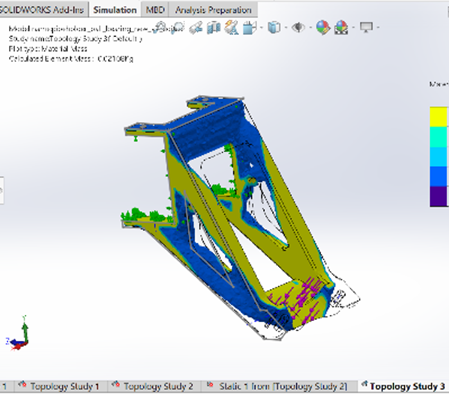Open the MBD ribbon tab

pos(155,10)
